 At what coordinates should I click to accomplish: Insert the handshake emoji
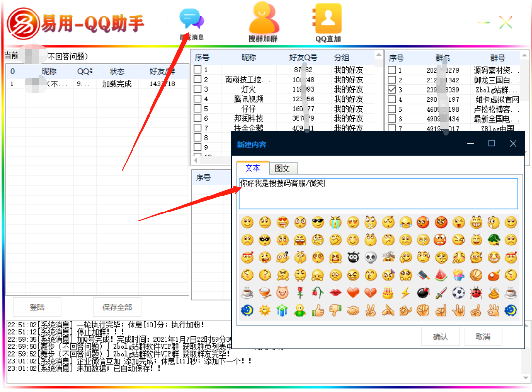tap(353, 310)
